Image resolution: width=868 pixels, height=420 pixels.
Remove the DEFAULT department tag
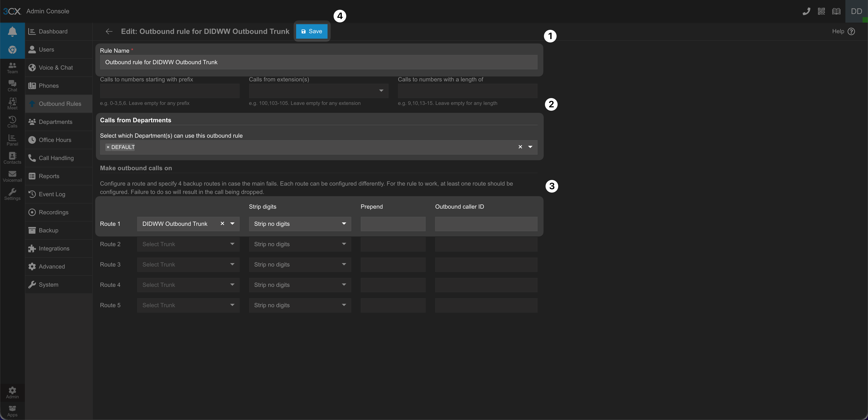pos(108,147)
